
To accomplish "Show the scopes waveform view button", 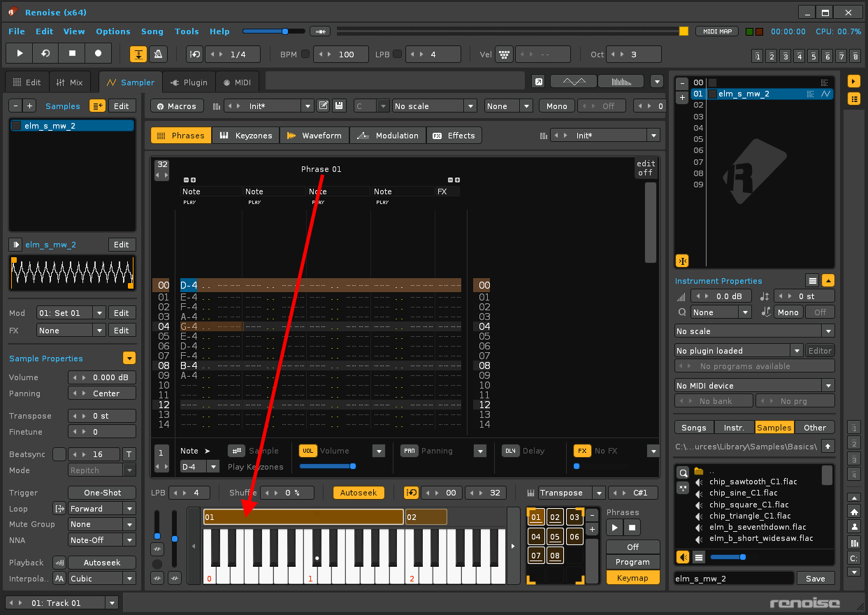I will (x=574, y=82).
